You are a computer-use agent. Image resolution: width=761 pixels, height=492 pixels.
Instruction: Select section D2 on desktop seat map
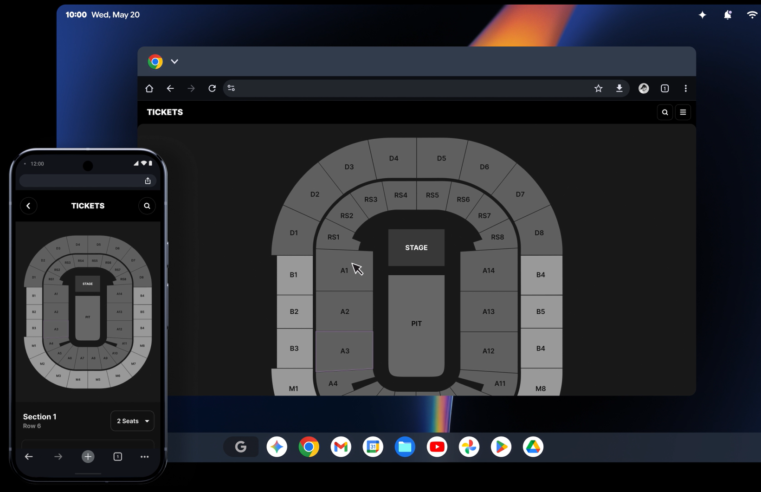315,194
